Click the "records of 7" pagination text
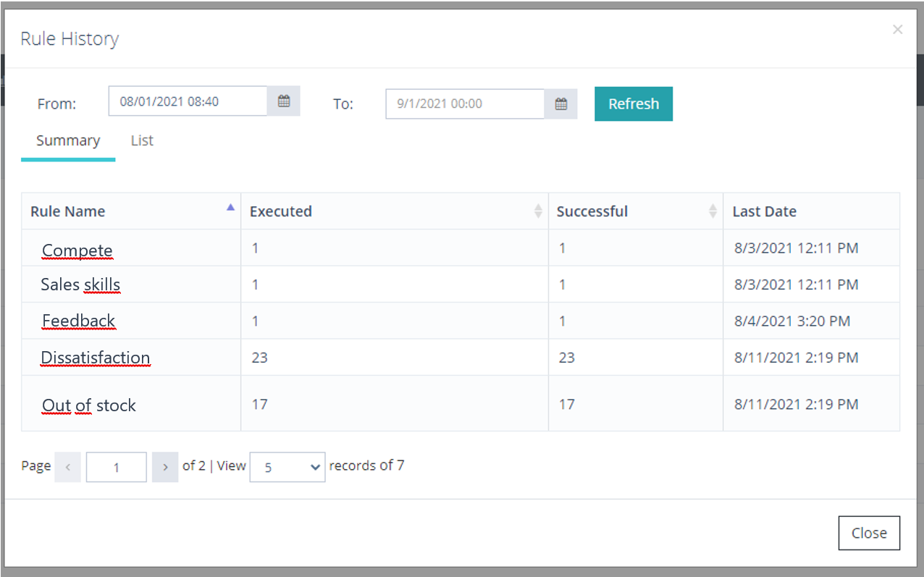 point(366,466)
